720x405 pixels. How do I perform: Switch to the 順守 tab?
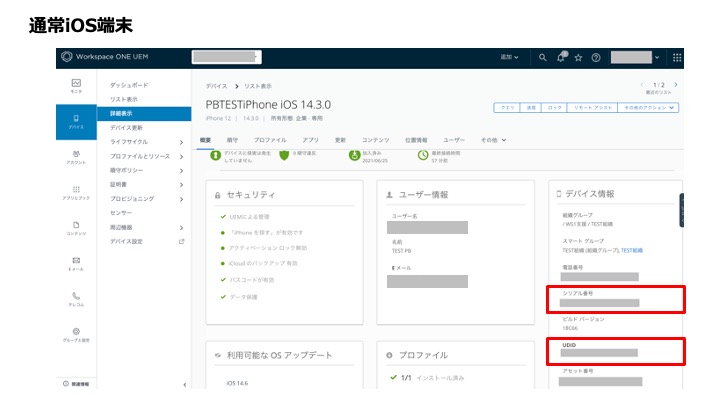[232, 140]
